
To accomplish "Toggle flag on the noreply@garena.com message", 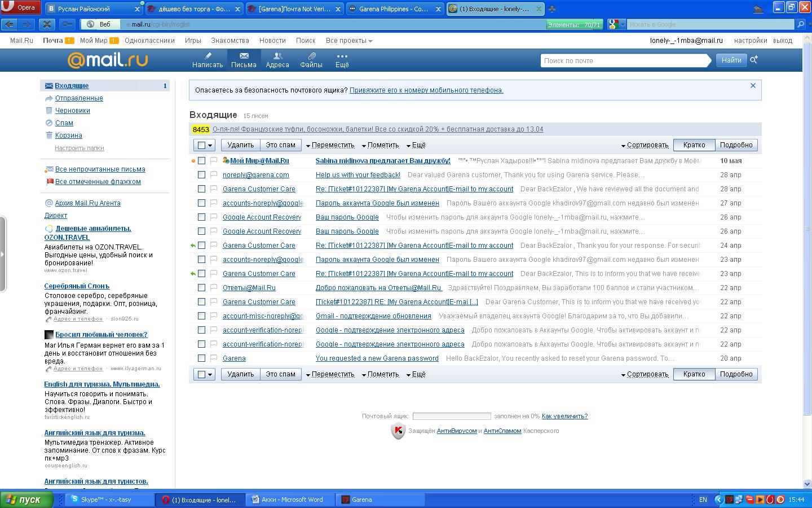I will coord(214,175).
